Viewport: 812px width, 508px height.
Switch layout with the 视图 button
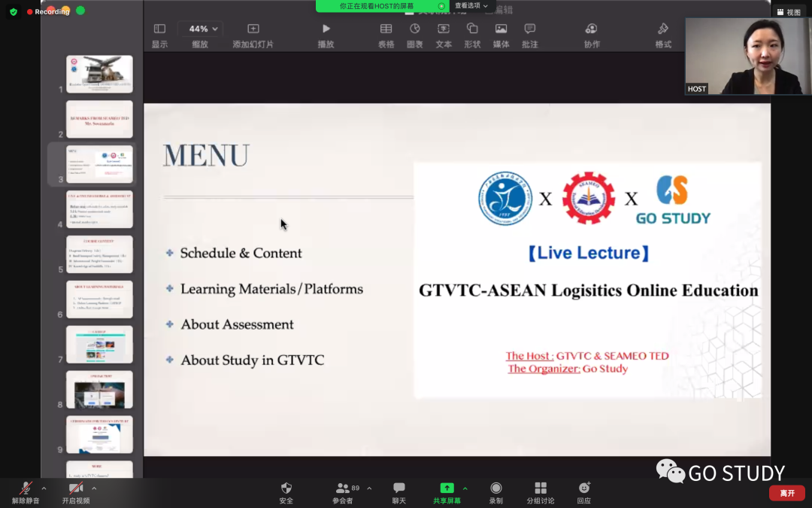[x=789, y=12]
